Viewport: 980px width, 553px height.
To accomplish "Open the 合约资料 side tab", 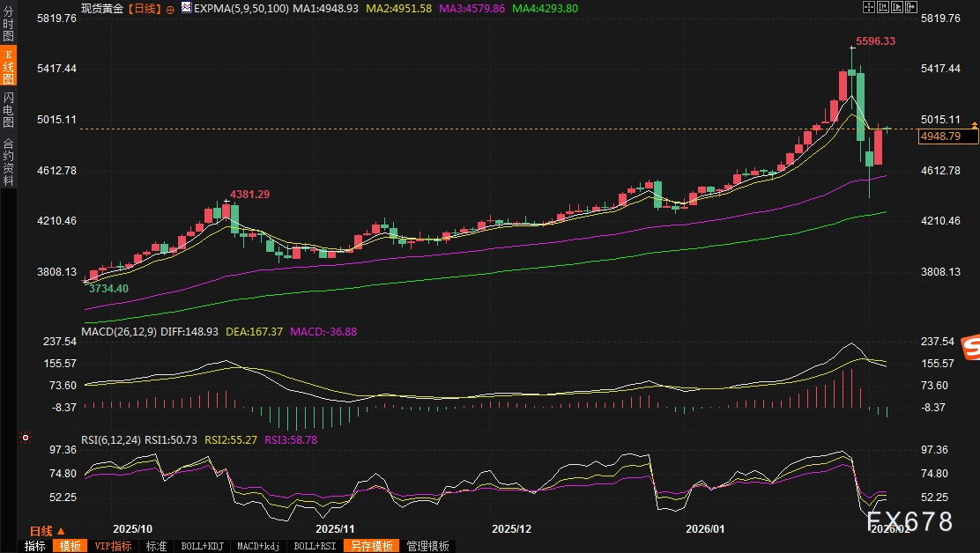I will tap(8, 161).
